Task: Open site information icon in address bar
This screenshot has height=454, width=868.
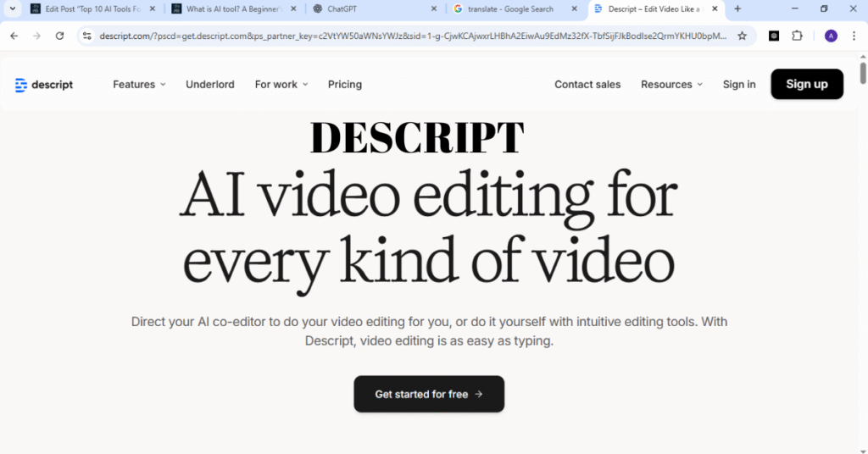Action: point(87,36)
